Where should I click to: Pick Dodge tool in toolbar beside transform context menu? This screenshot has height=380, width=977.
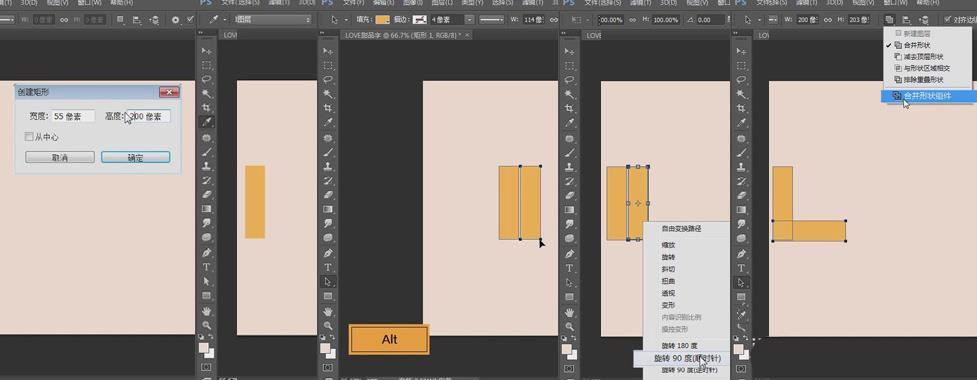click(569, 238)
